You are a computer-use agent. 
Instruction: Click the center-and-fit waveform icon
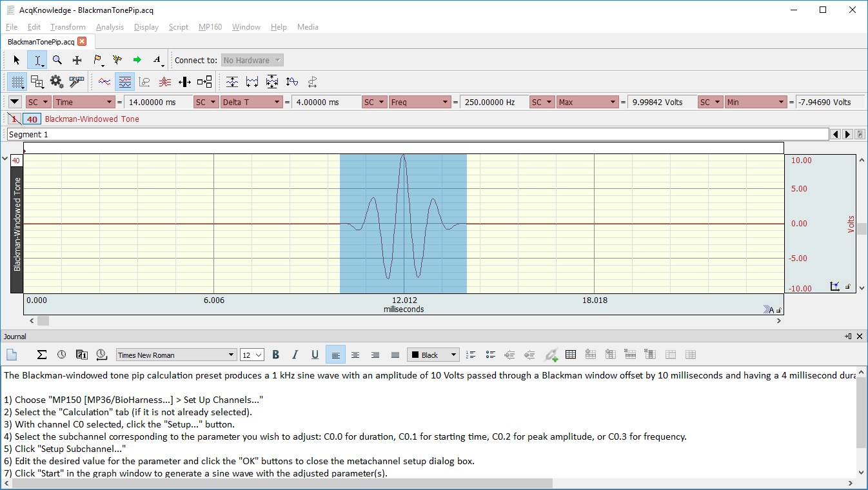272,82
